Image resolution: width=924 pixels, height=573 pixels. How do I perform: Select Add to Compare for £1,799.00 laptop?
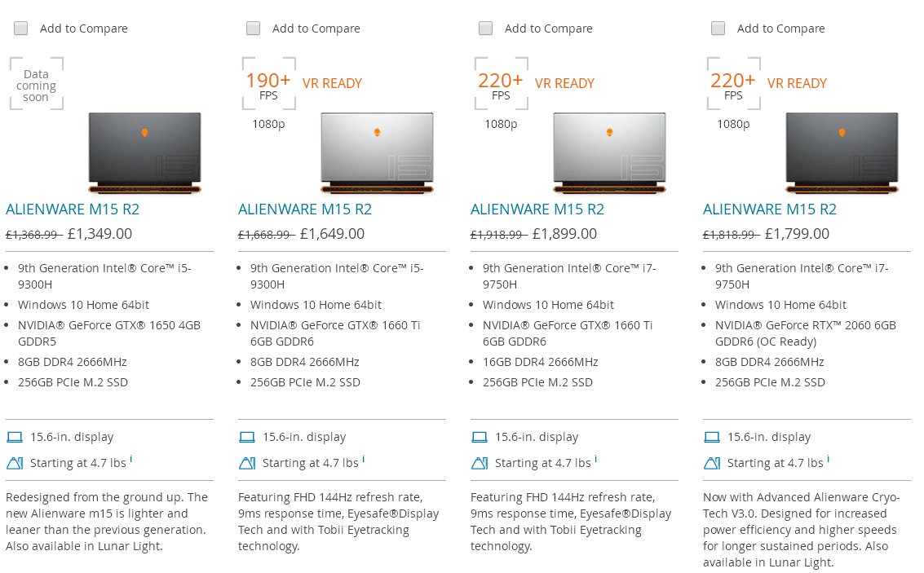pyautogui.click(x=718, y=29)
